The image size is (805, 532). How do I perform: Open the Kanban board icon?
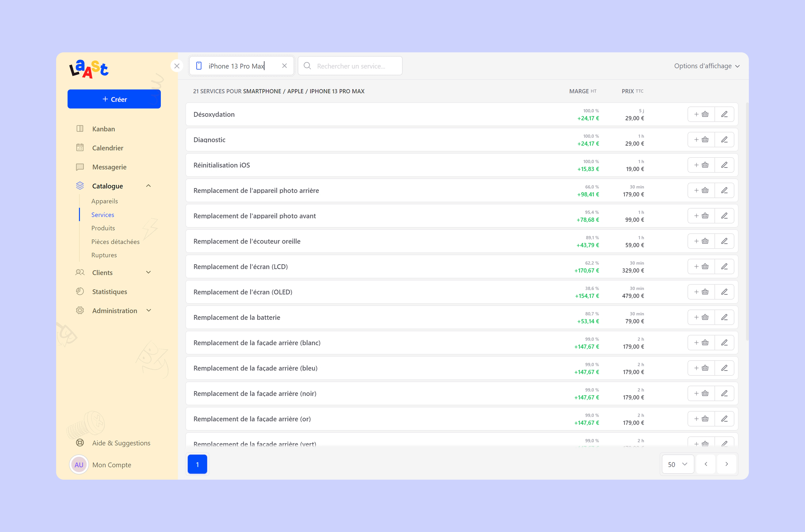click(x=80, y=129)
